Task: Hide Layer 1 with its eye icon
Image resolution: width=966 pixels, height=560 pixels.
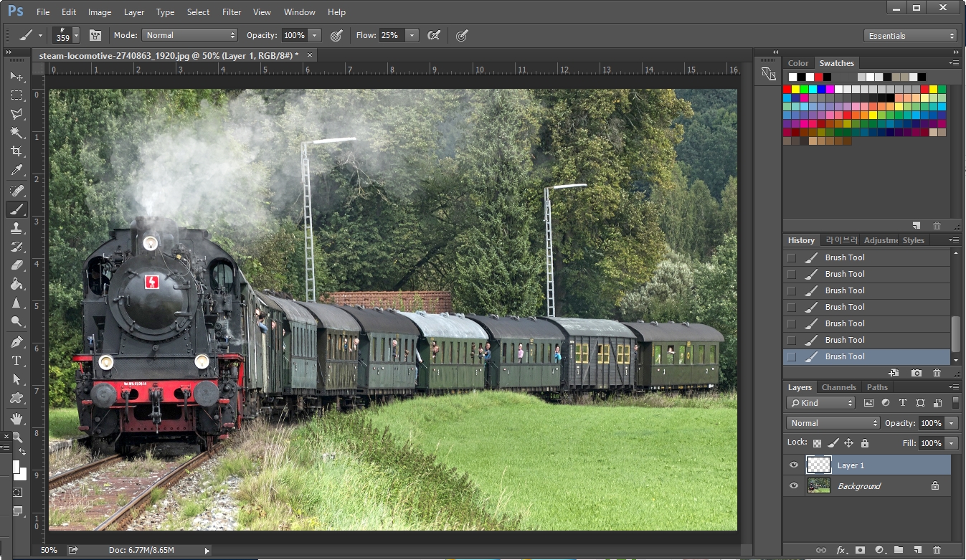Action: tap(794, 465)
